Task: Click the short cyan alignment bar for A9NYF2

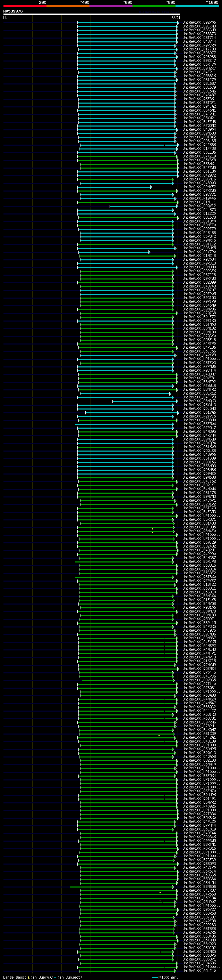Action: click(114, 187)
